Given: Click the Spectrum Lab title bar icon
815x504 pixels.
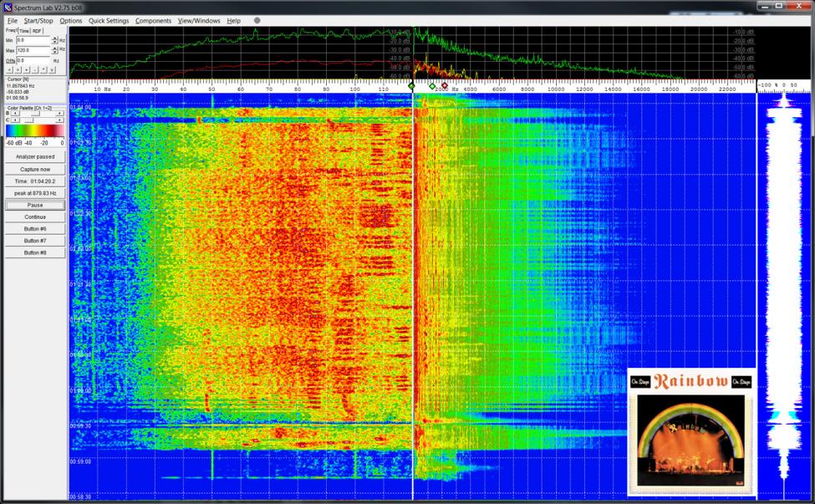Looking at the screenshot, I should click(8, 8).
